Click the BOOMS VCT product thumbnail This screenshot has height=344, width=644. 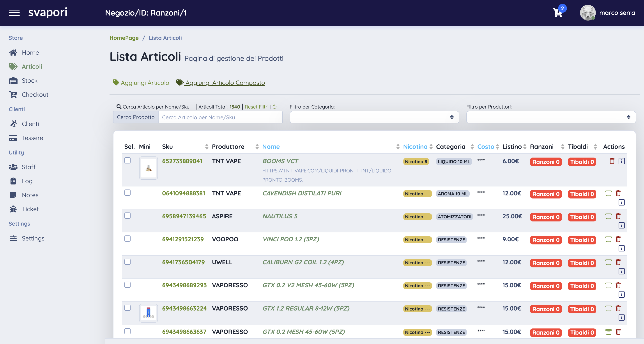click(x=149, y=168)
